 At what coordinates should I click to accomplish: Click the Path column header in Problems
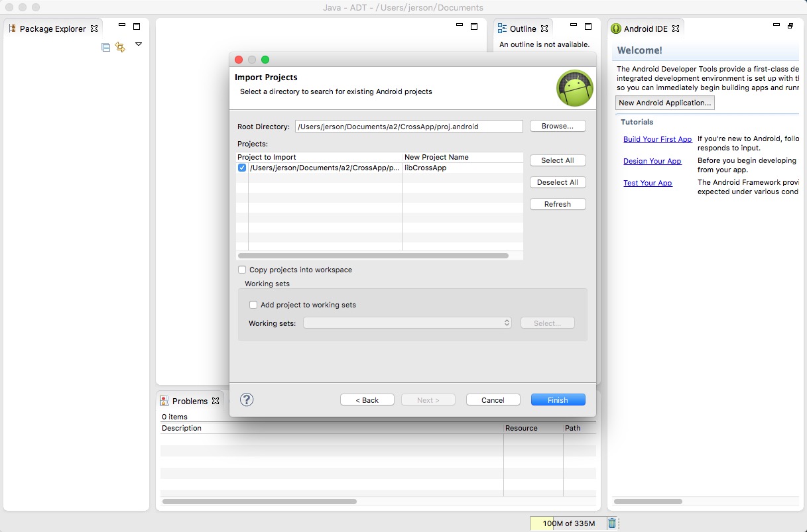point(580,428)
